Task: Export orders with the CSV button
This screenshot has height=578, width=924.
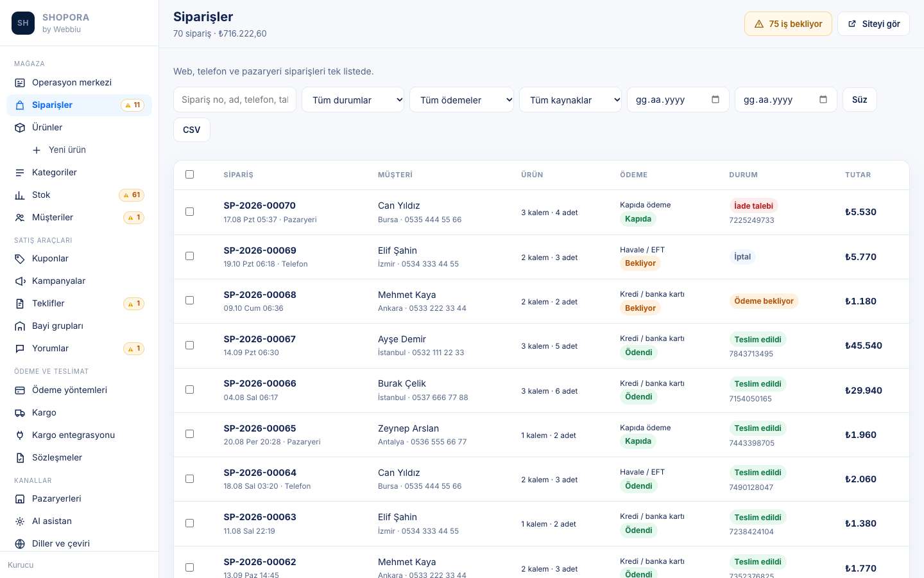Action: click(192, 130)
